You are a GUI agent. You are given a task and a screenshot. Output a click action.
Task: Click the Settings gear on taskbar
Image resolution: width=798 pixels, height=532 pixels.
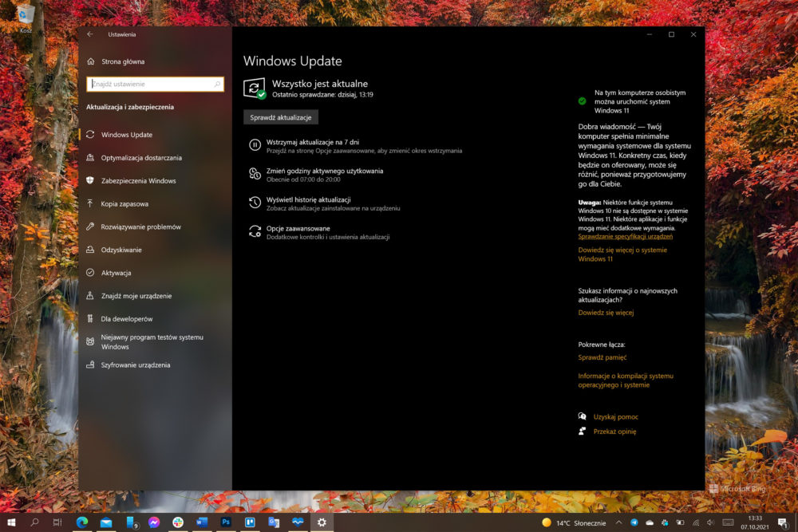322,522
